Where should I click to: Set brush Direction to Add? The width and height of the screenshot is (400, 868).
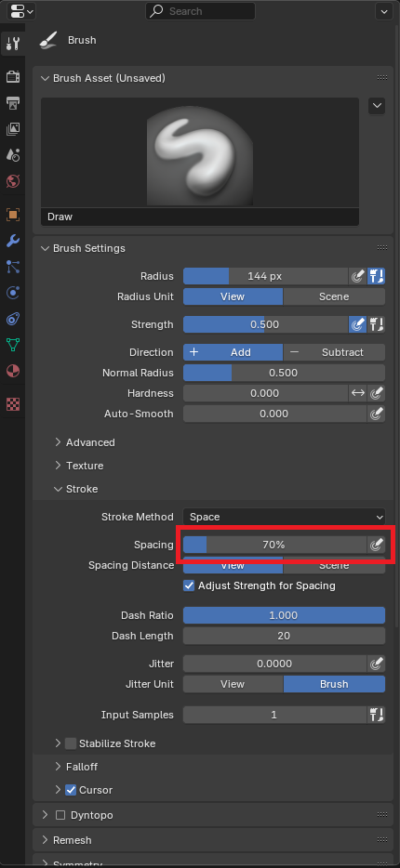[233, 352]
